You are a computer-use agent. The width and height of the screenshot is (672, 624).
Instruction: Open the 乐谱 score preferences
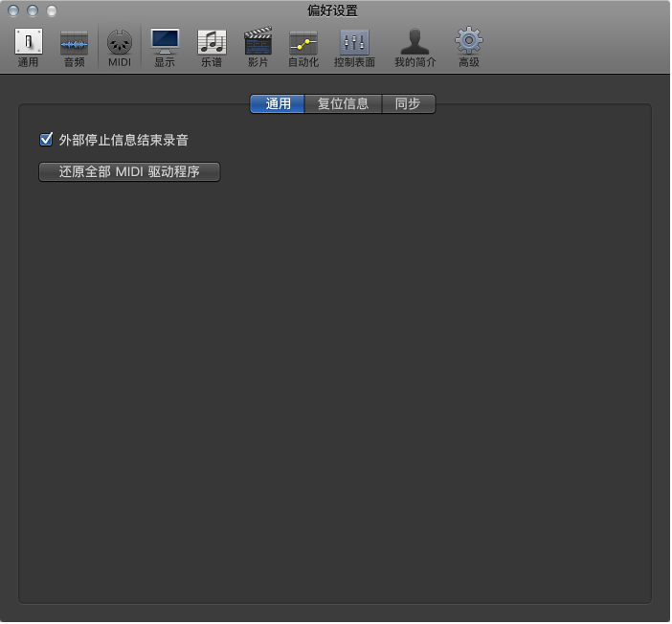[212, 48]
